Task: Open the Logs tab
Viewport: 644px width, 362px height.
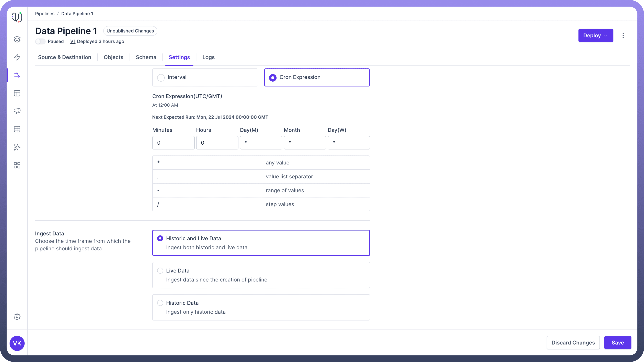Action: tap(208, 57)
